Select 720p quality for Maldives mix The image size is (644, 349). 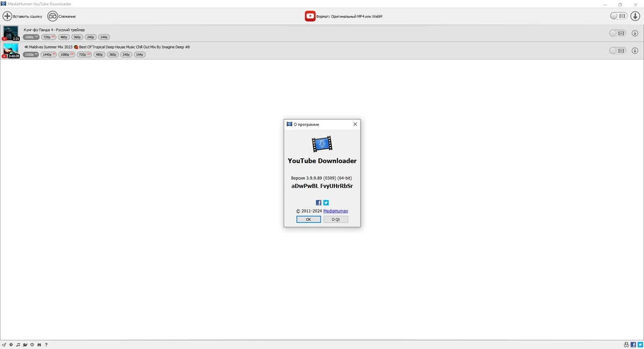click(x=84, y=54)
